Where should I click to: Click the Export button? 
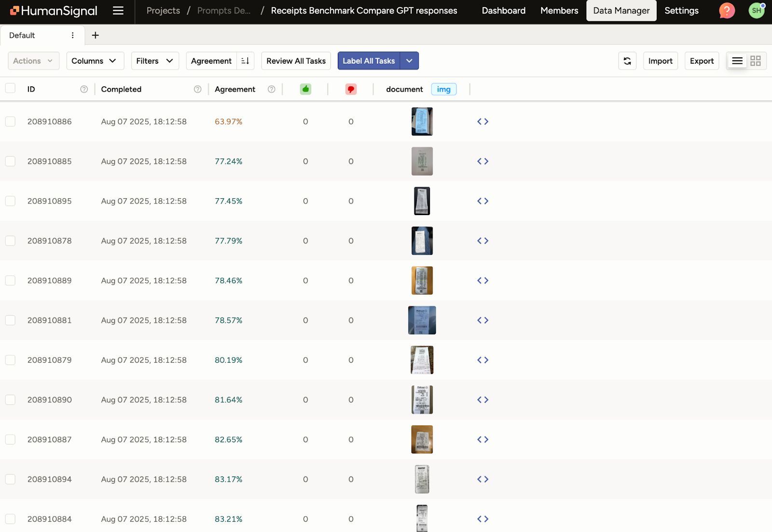(702, 61)
